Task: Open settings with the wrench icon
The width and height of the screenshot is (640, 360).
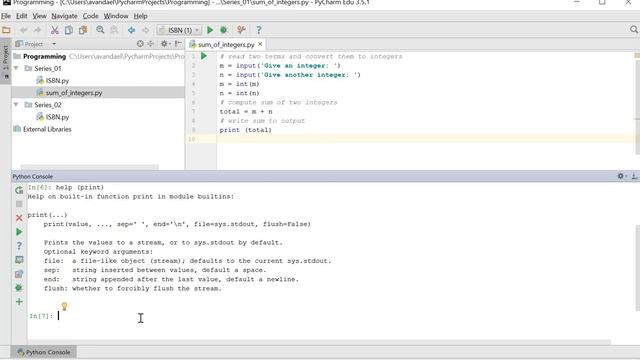Action: (241, 30)
